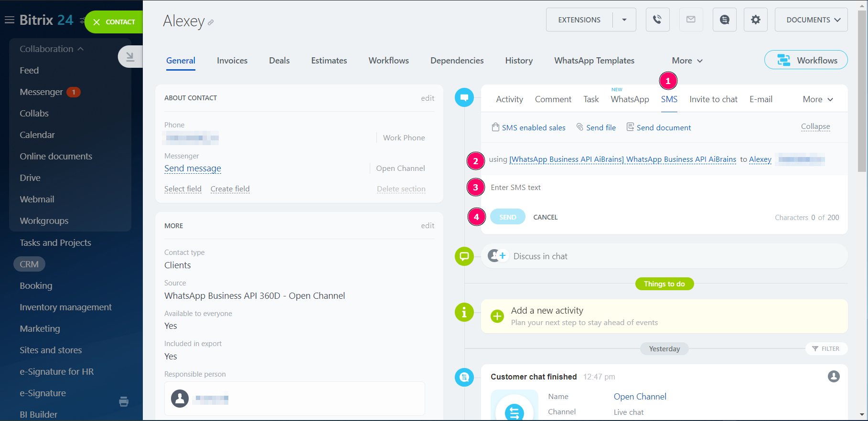Switch to the Deals tab

[279, 61]
